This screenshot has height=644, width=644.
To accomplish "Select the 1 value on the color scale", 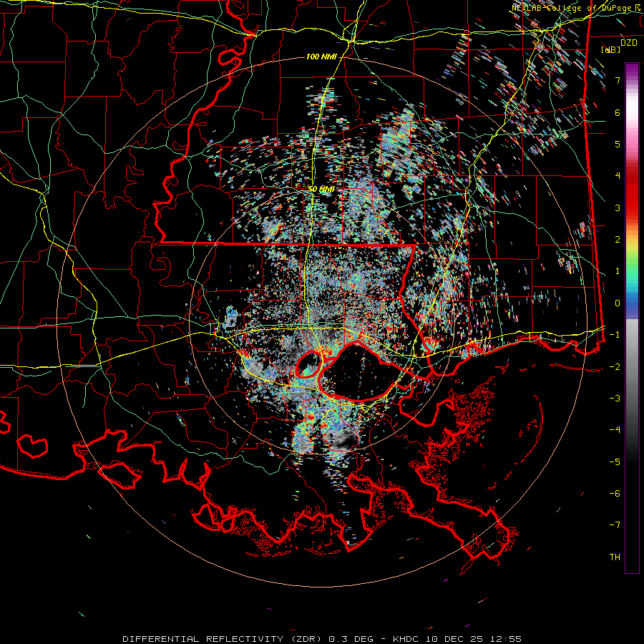I will point(618,271).
